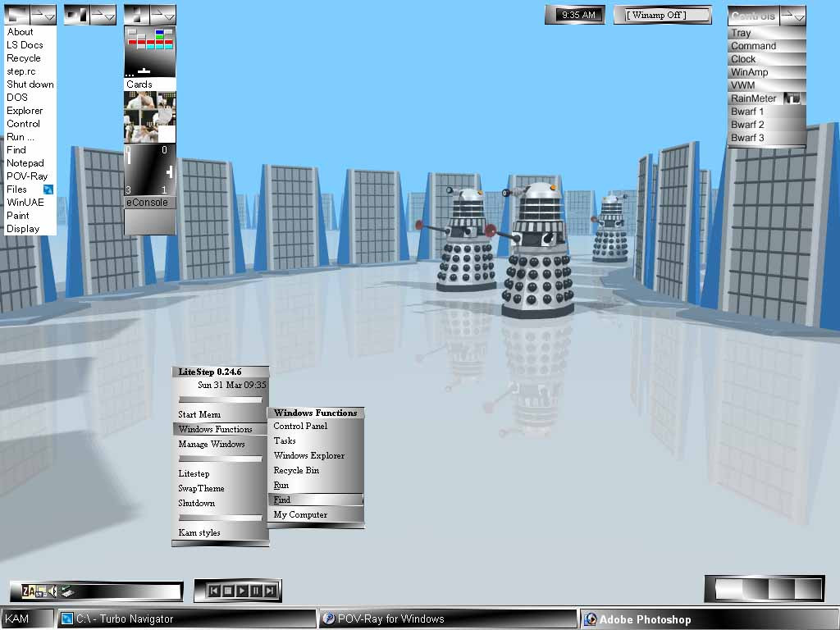Click the Shut down shortcut
The image size is (840, 630).
(30, 84)
